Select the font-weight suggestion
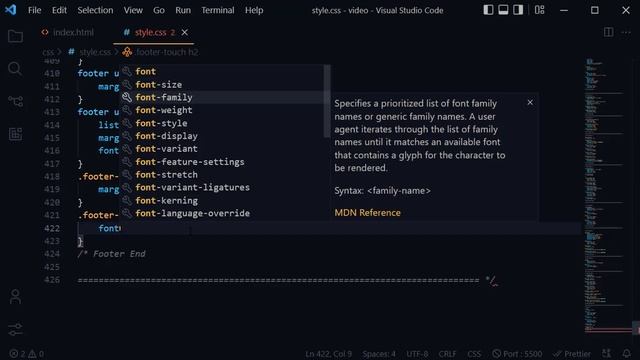This screenshot has height=360, width=640. (224, 110)
